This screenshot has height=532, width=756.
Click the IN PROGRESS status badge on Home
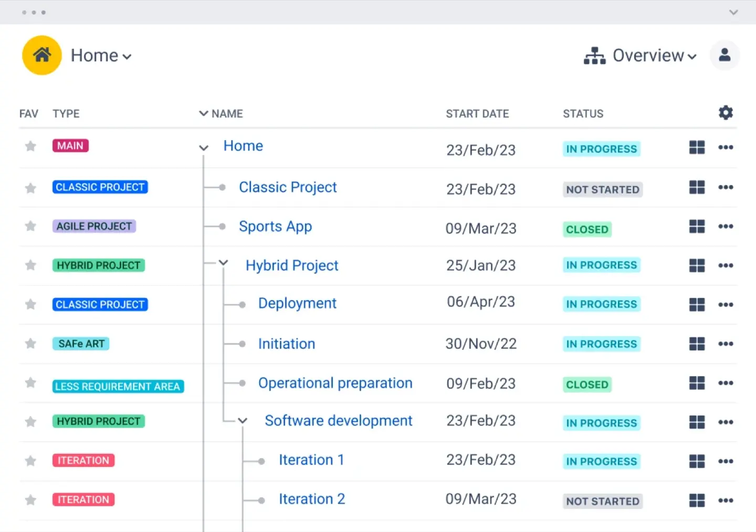point(601,149)
